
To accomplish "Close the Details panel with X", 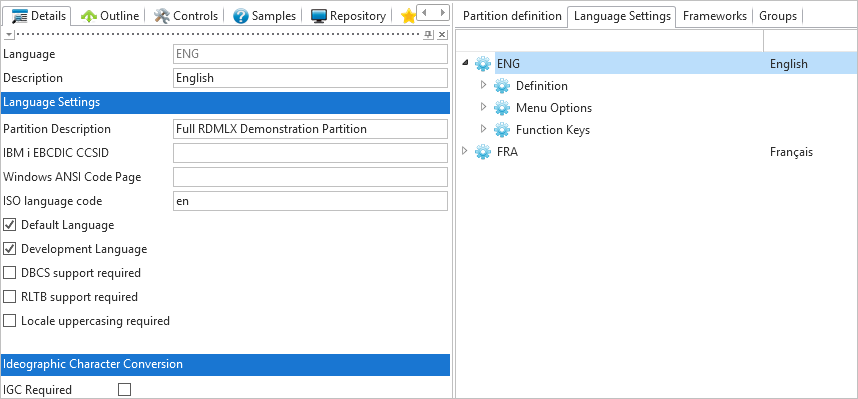I will [442, 34].
